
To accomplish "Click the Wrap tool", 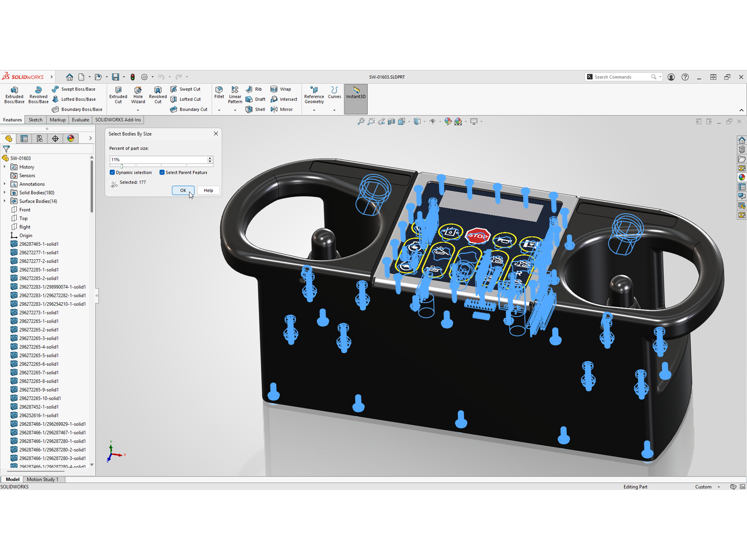I will 281,89.
